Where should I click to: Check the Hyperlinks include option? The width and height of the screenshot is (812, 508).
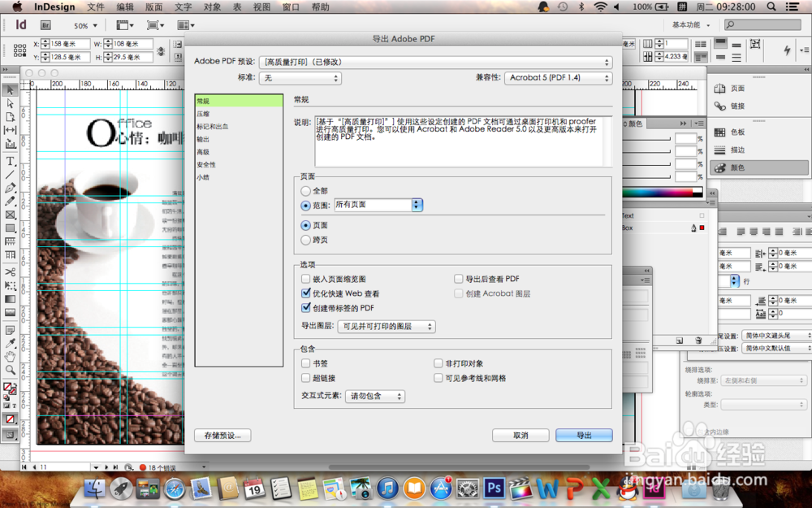tap(305, 378)
